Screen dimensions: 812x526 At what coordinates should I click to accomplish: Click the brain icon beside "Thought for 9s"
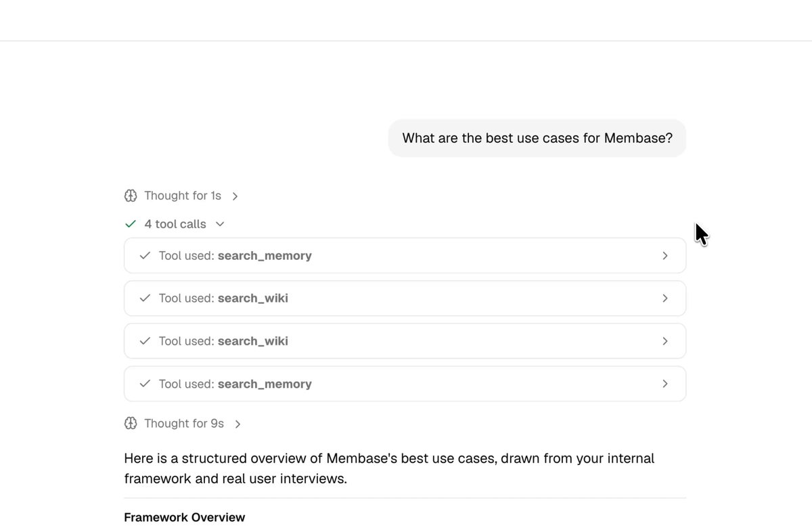(131, 423)
